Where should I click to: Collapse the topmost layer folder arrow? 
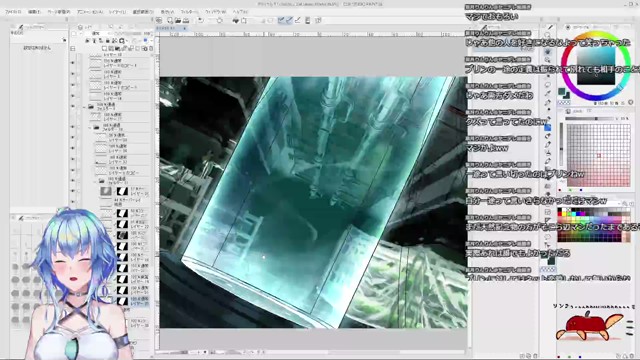tap(85, 107)
